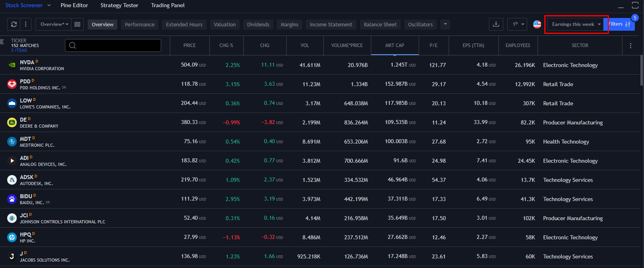
Task: Click the HP company logo
Action: 12,237
